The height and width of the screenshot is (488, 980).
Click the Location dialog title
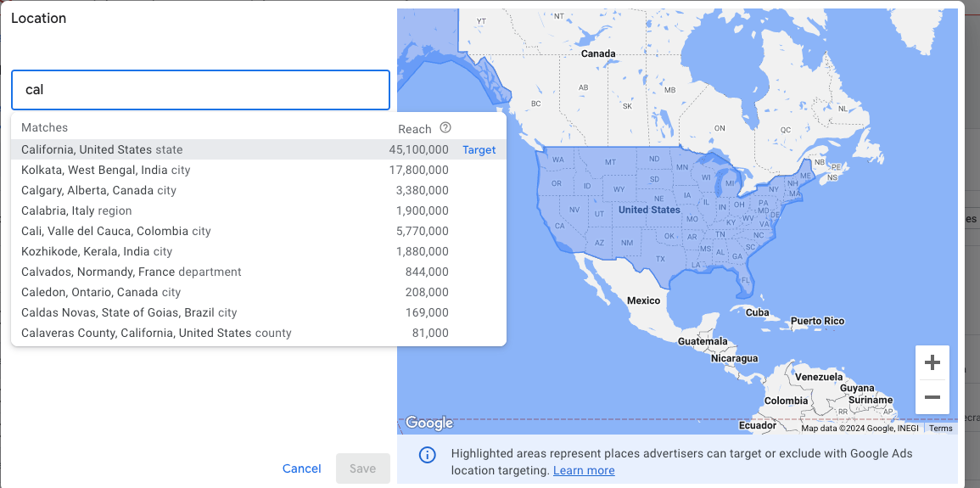pyautogui.click(x=38, y=18)
